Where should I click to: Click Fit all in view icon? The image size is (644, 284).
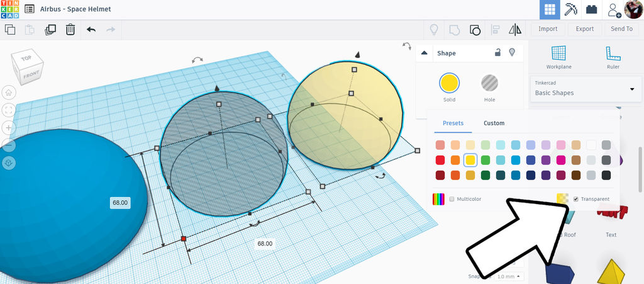coord(9,110)
